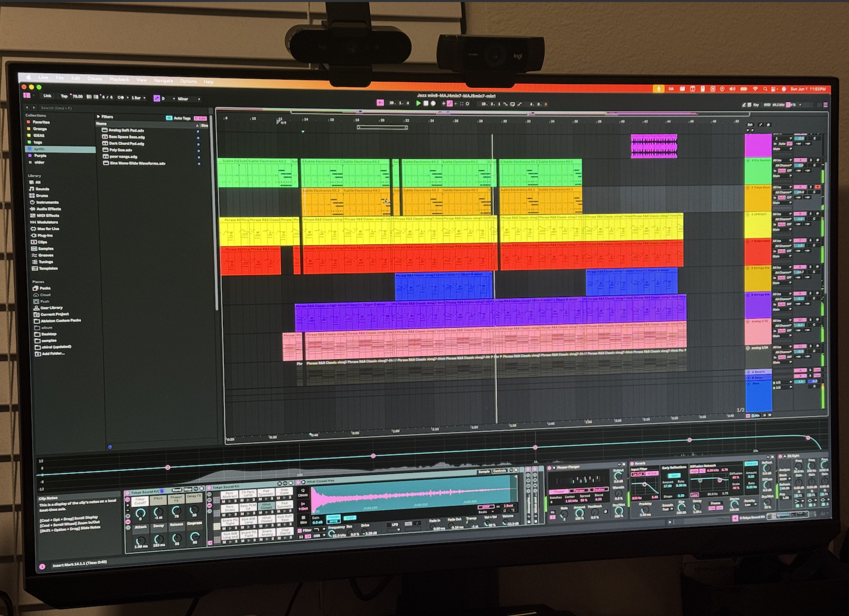849x616 pixels.
Task: Open the Minor scale dropdown
Action: (x=189, y=99)
